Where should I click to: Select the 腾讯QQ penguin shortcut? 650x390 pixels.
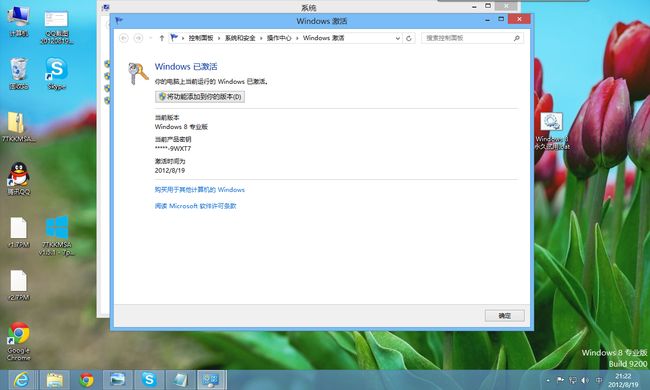pos(19,179)
